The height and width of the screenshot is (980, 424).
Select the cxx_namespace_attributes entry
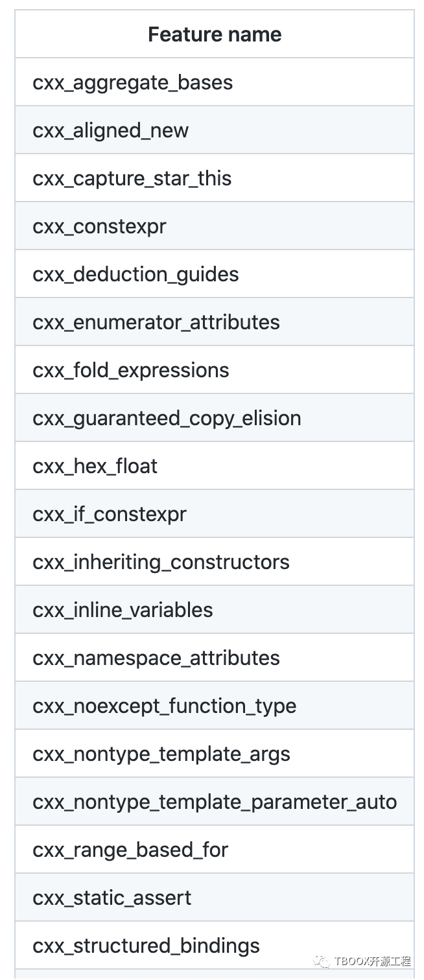(x=215, y=657)
